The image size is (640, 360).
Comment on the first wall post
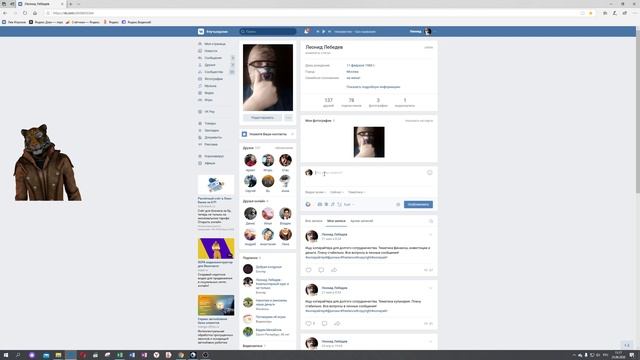coord(321,270)
